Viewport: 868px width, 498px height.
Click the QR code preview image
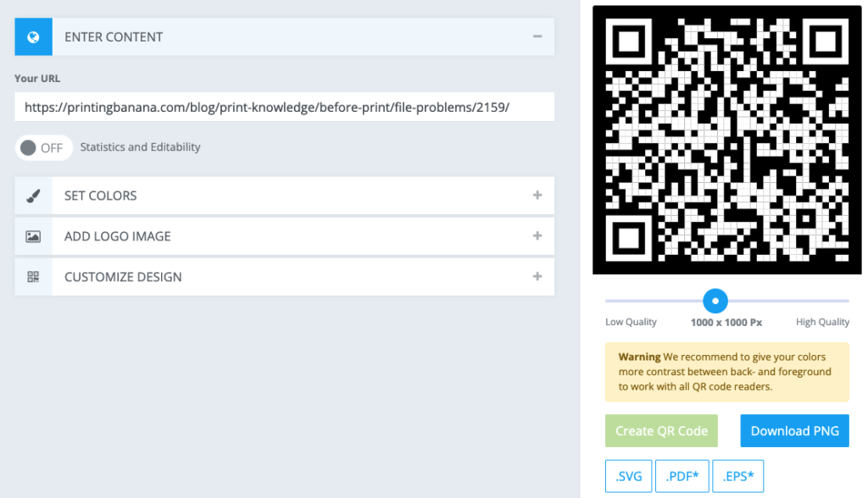coord(726,140)
